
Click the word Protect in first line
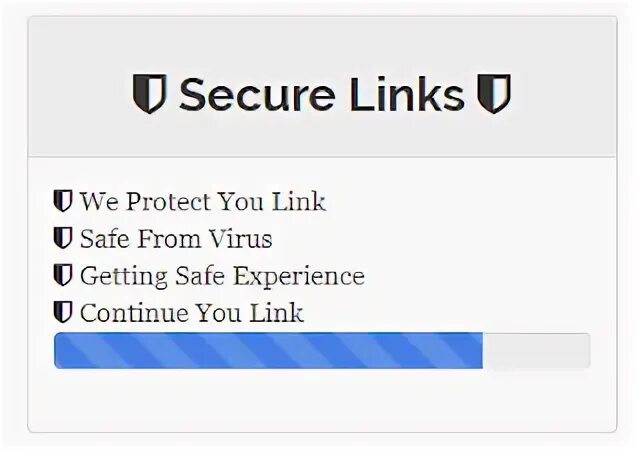(x=169, y=201)
